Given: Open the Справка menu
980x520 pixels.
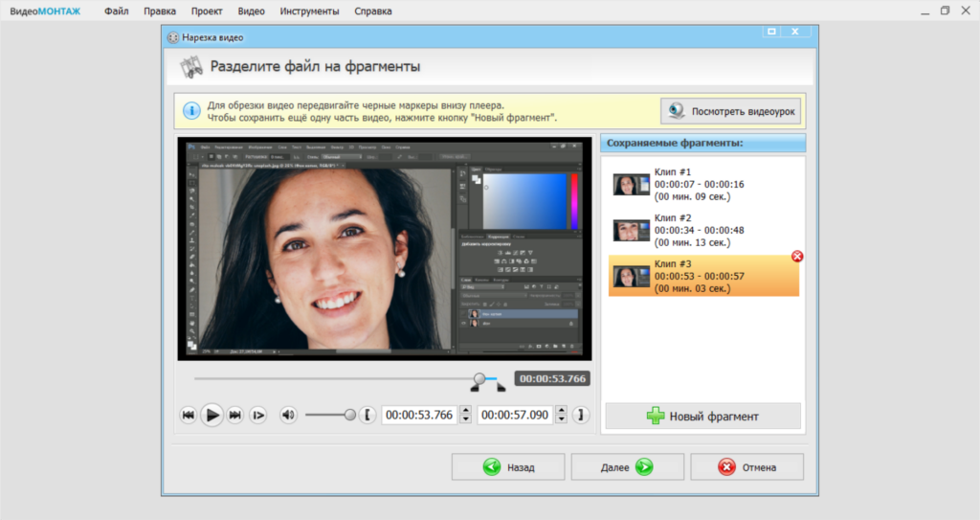Looking at the screenshot, I should pyautogui.click(x=373, y=11).
